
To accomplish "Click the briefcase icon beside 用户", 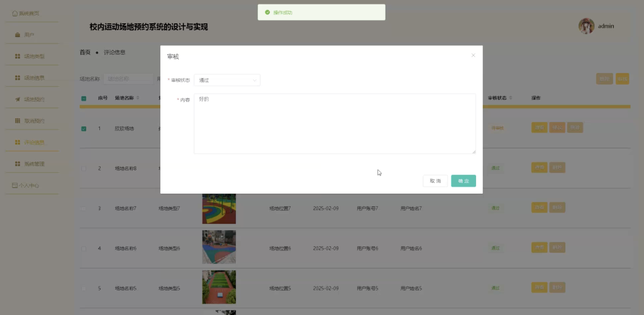I will click(18, 35).
